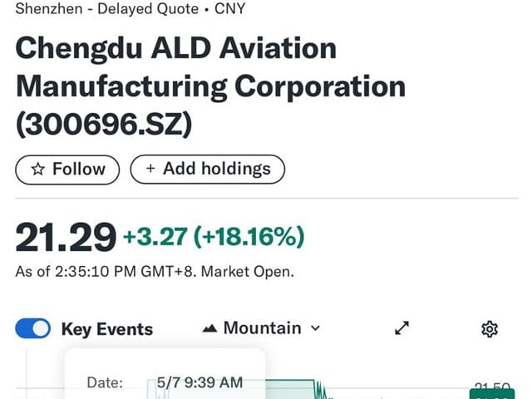Click the 300696.SZ ticker symbol text

tap(104, 124)
